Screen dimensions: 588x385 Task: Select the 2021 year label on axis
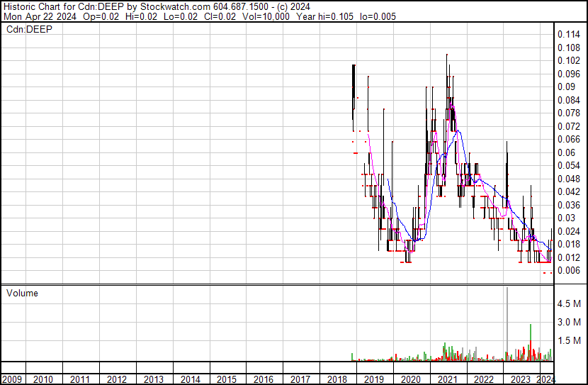coord(447,379)
